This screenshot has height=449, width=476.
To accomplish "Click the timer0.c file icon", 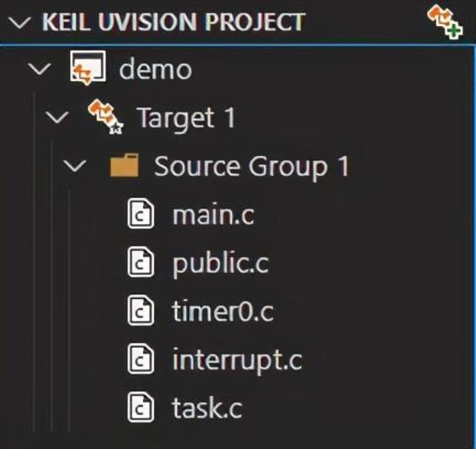I will [x=141, y=312].
